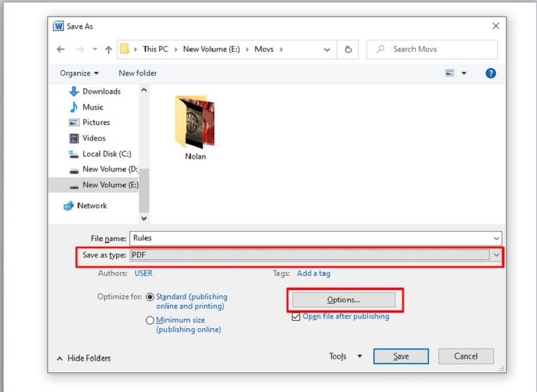Select New Volume (E:) in the sidebar
Image resolution: width=537 pixels, height=392 pixels.
point(111,185)
